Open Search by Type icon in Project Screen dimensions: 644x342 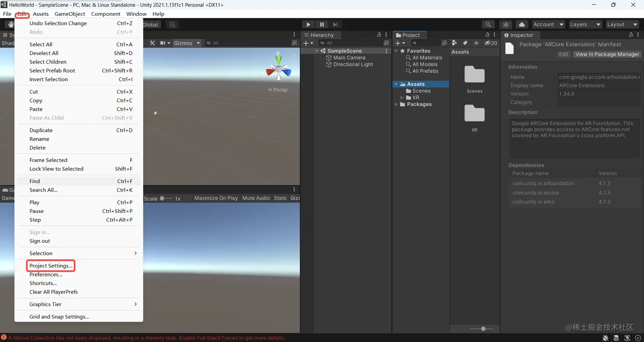pyautogui.click(x=454, y=43)
